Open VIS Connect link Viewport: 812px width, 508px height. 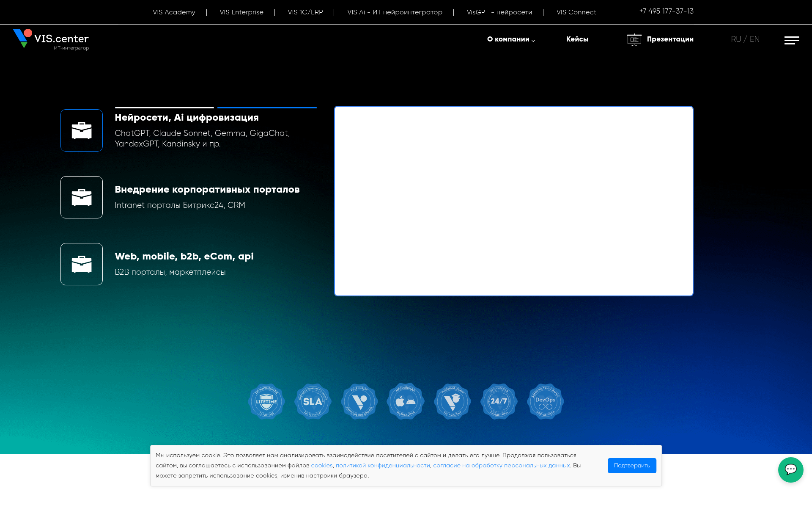[576, 12]
